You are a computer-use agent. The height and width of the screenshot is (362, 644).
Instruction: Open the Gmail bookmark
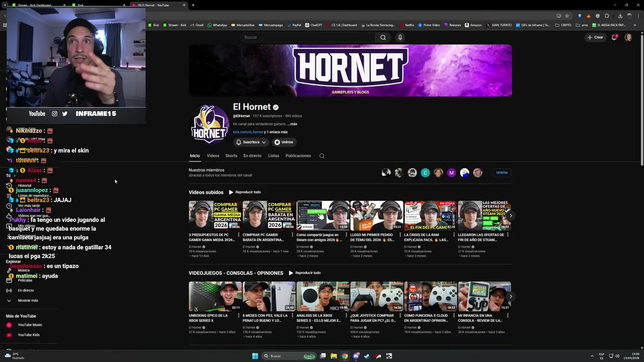coord(197,25)
